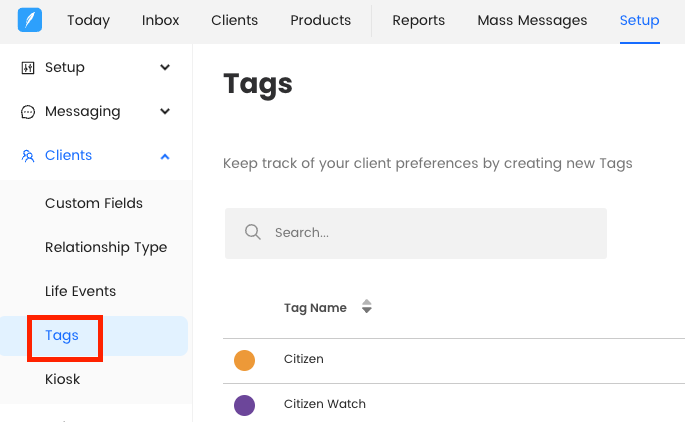Go to the Clients top navigation tab
Image resolution: width=685 pixels, height=422 pixels.
pos(234,20)
